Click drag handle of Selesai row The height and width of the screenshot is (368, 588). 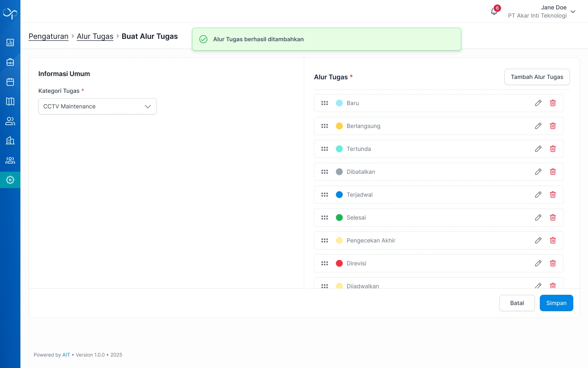pos(325,218)
